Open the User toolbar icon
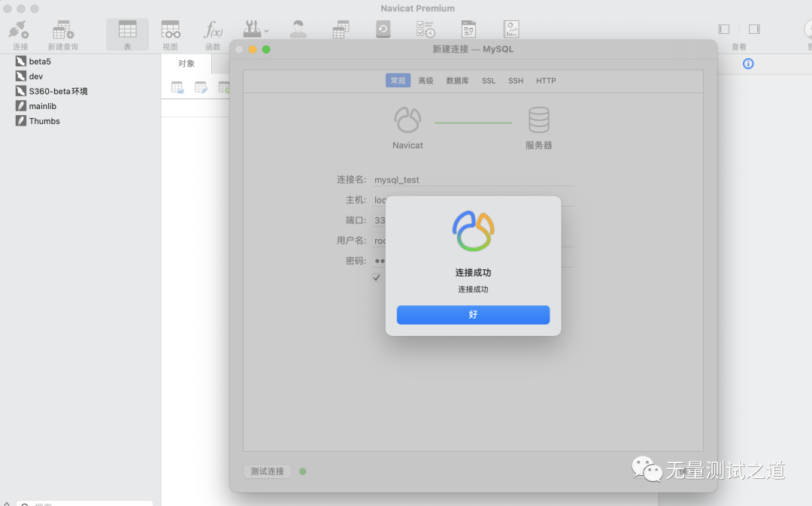The image size is (812, 506). click(298, 29)
